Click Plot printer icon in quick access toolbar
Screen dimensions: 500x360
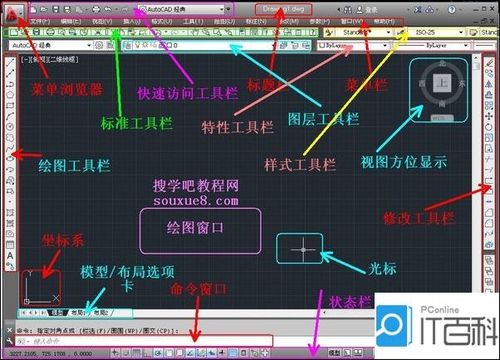tap(96, 10)
